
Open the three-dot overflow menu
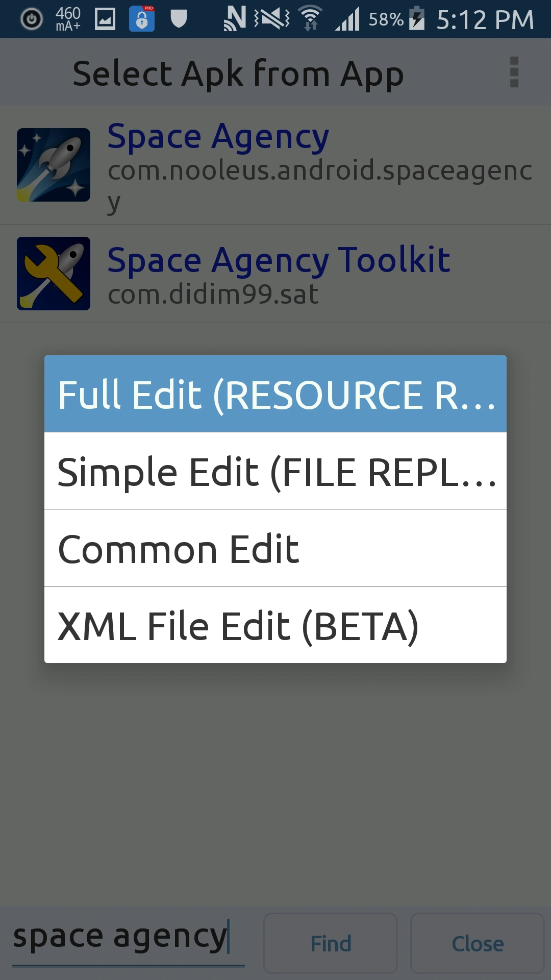click(514, 72)
